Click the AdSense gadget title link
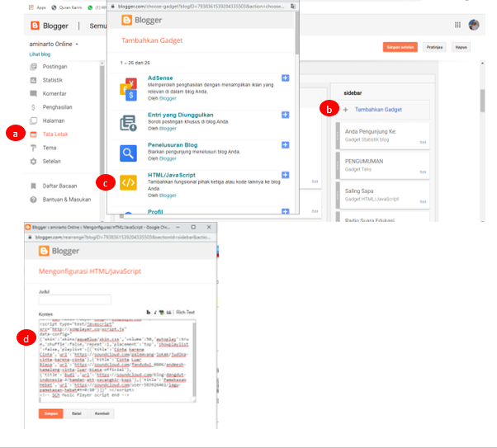497x448 pixels. [x=160, y=78]
